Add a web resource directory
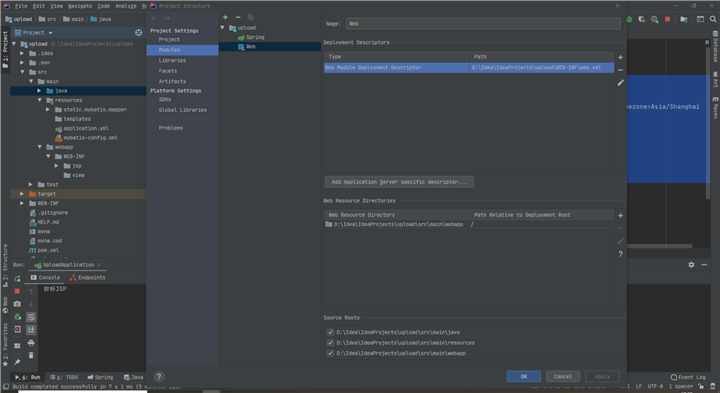The width and height of the screenshot is (720, 393). pyautogui.click(x=620, y=215)
